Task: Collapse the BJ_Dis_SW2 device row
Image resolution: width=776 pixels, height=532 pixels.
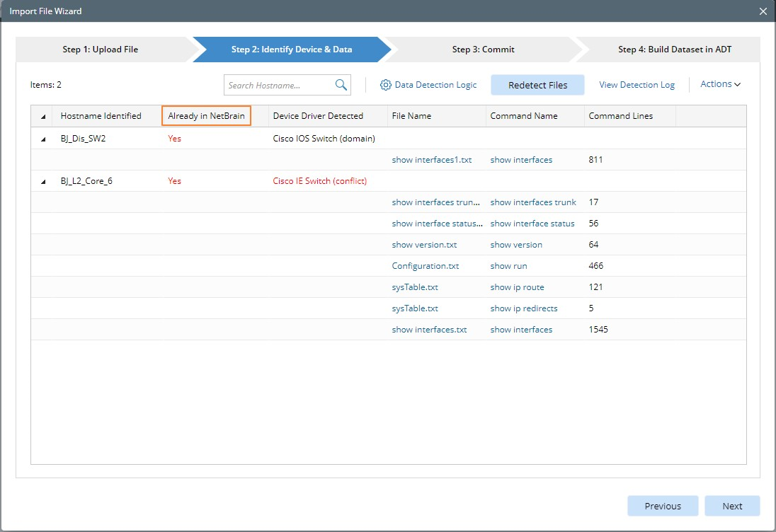Action: point(43,139)
